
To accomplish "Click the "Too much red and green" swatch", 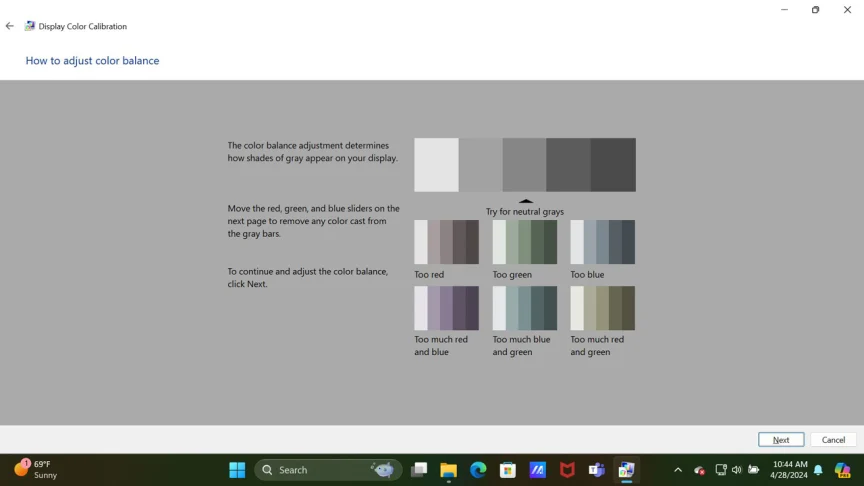I will click(x=602, y=308).
